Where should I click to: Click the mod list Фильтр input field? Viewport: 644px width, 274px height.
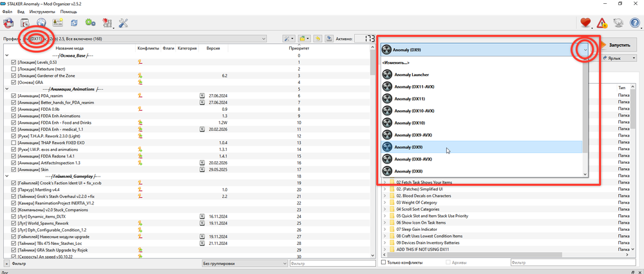332,263
